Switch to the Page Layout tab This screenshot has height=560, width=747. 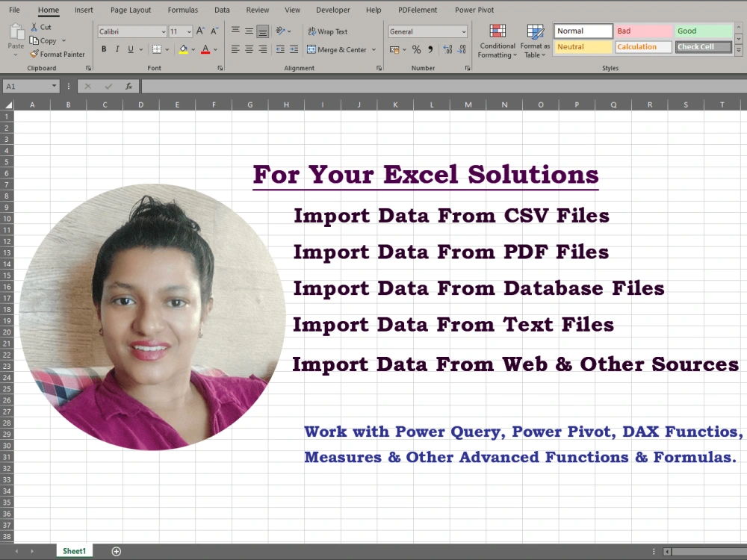(x=131, y=10)
